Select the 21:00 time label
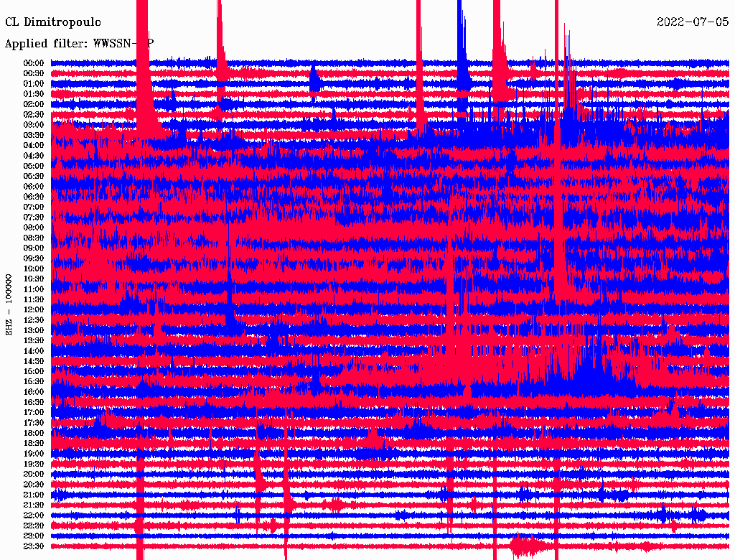Viewport: 735px width, 560px height. (34, 495)
